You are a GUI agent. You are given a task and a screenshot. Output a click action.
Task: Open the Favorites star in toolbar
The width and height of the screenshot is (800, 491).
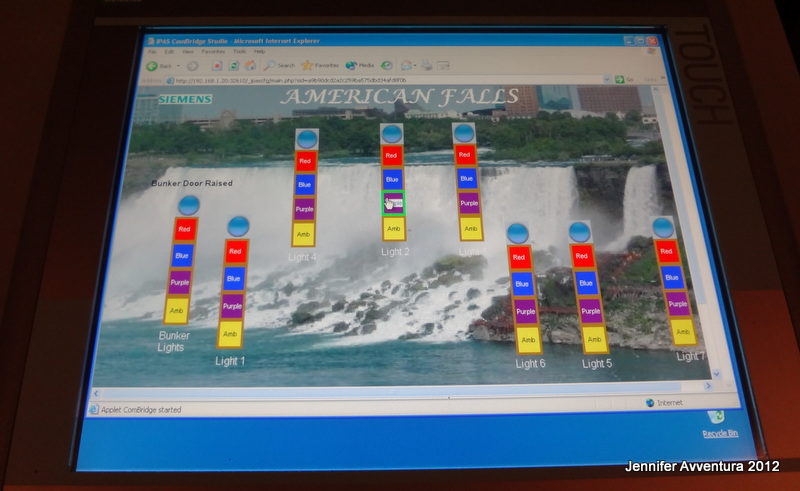click(318, 65)
